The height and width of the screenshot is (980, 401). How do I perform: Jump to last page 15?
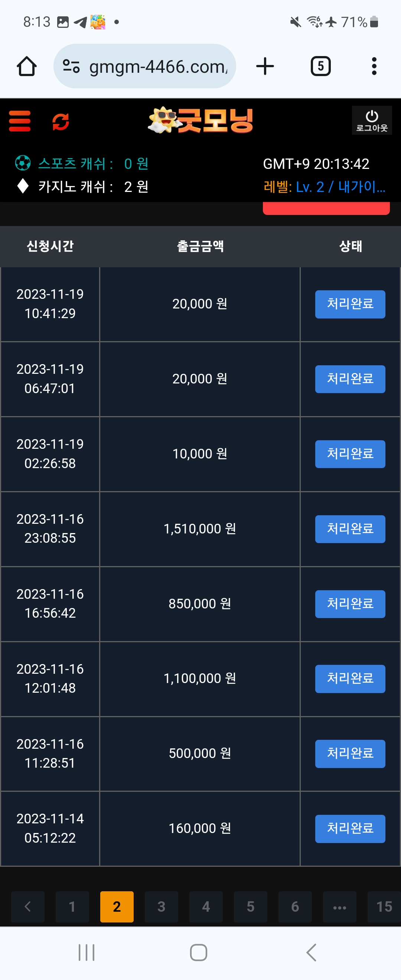pyautogui.click(x=384, y=906)
